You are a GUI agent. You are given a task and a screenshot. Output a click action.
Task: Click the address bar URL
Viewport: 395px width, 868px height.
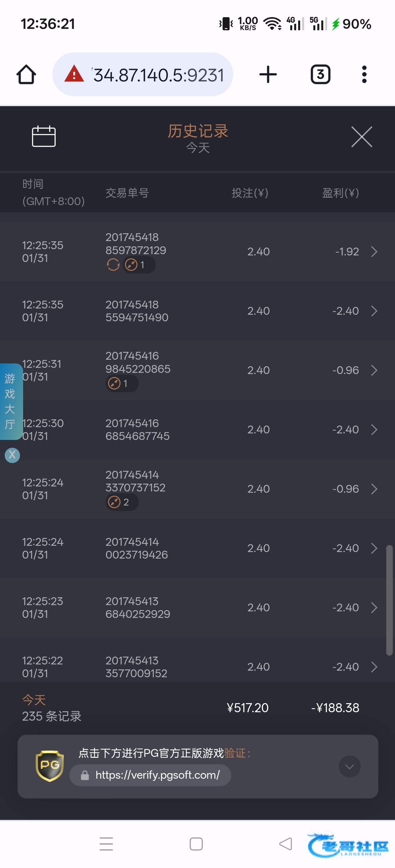(158, 75)
